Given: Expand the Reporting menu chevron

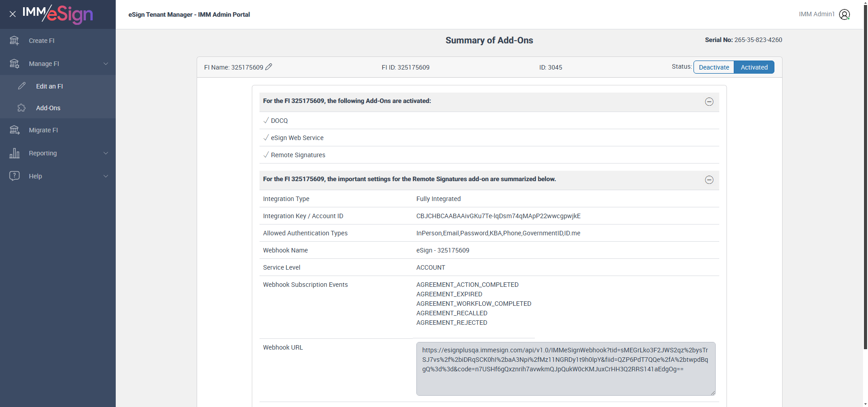Looking at the screenshot, I should (x=106, y=153).
